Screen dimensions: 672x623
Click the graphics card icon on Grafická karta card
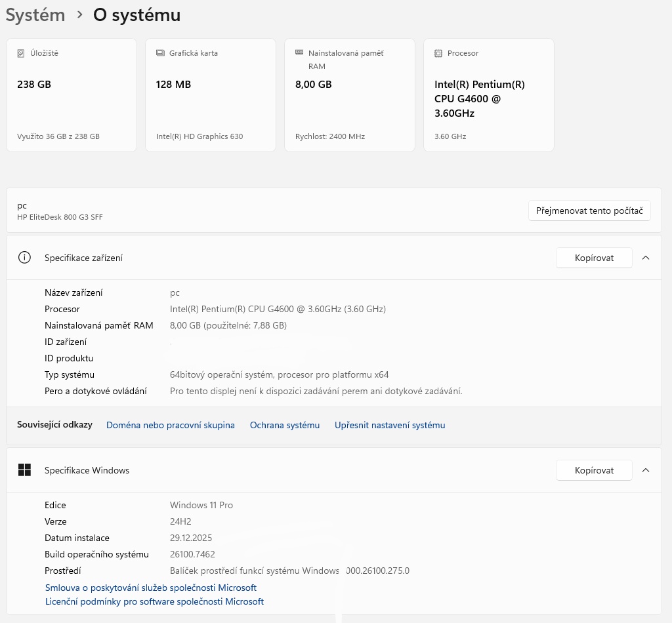[160, 53]
